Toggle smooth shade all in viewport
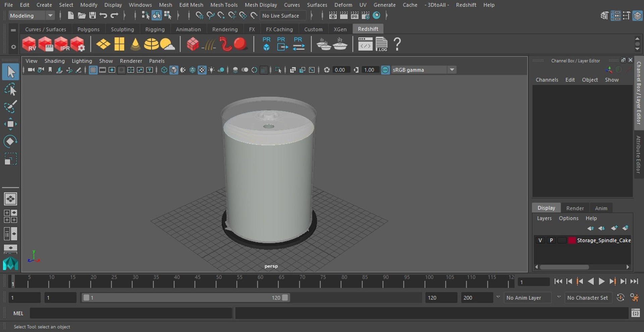 click(x=173, y=70)
